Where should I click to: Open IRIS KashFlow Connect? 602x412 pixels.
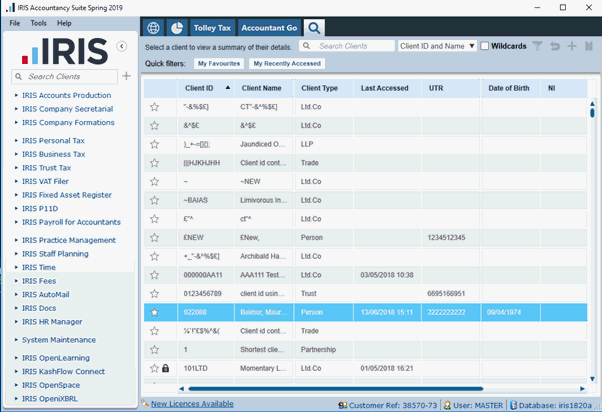[63, 371]
